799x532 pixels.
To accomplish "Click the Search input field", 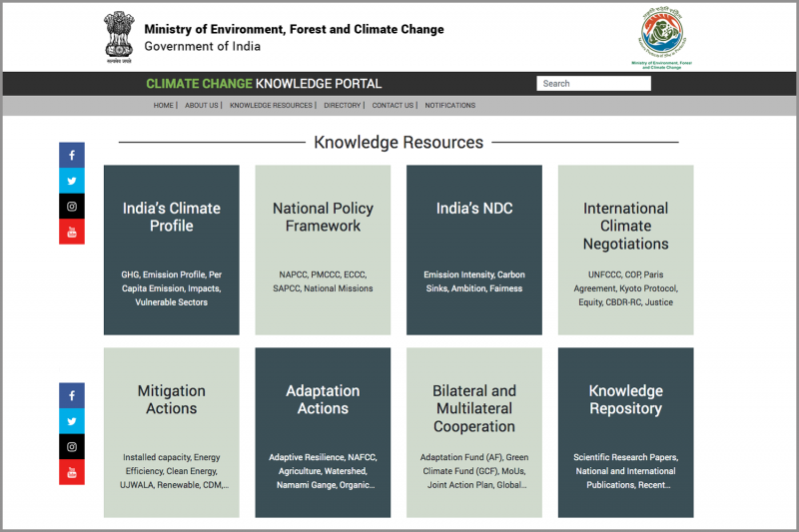I will coord(593,84).
